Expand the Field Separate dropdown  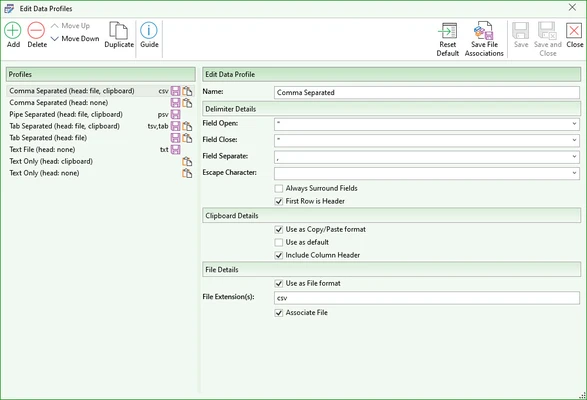[x=574, y=157]
